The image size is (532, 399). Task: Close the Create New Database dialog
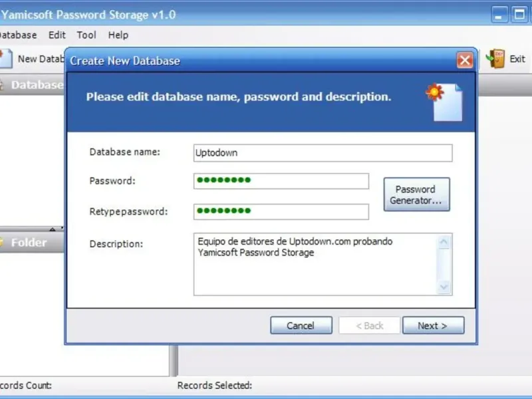464,61
